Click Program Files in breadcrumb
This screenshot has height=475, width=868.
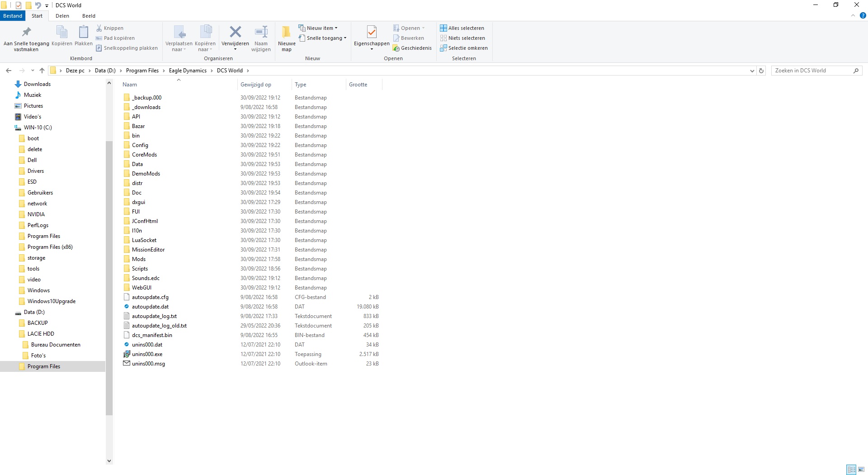coord(142,71)
